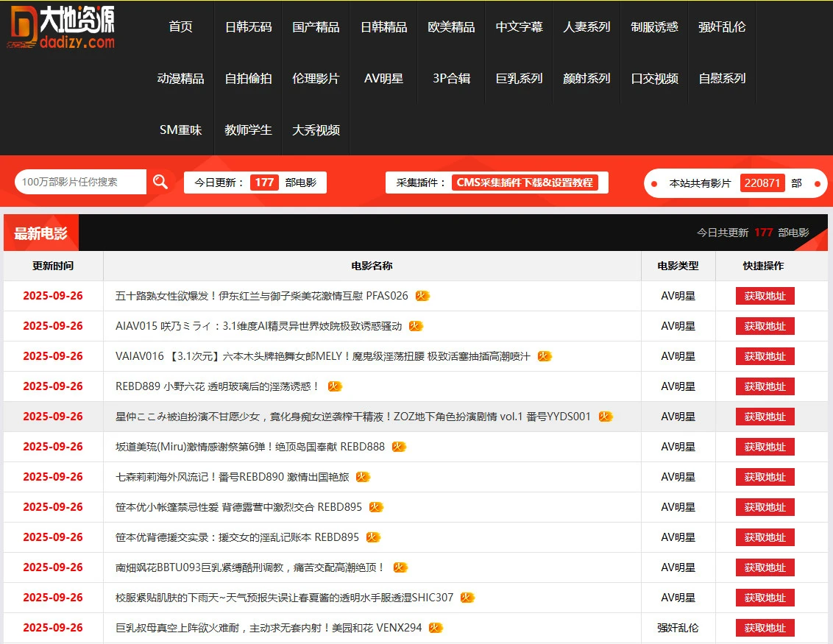Open the 首页 home menu item
Screen dimensions: 833x644
coord(180,27)
